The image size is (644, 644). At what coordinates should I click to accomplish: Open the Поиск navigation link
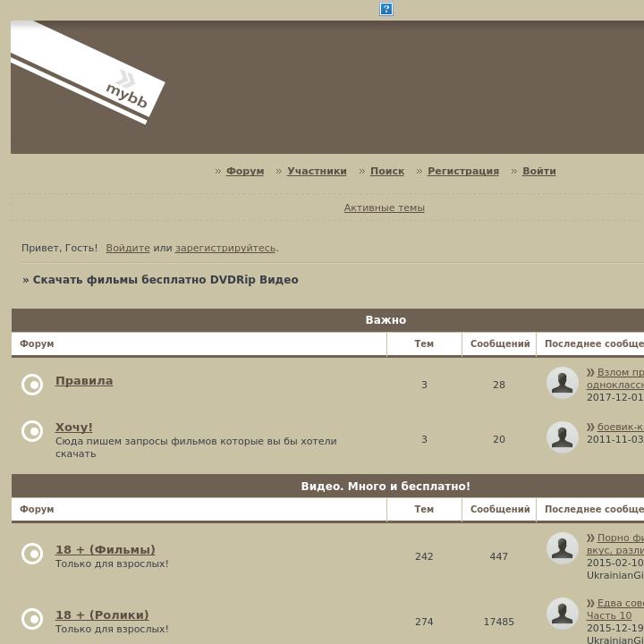point(387,171)
